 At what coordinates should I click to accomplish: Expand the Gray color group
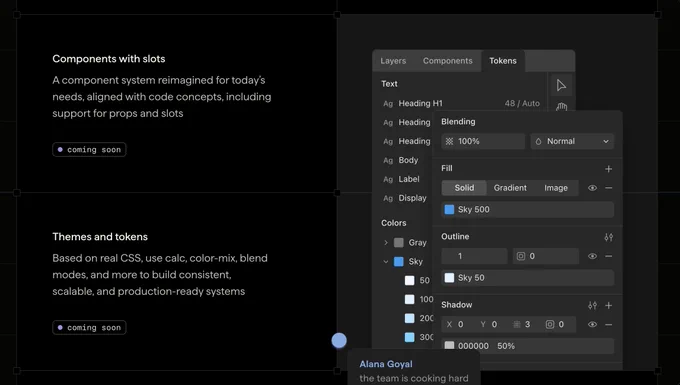[386, 242]
